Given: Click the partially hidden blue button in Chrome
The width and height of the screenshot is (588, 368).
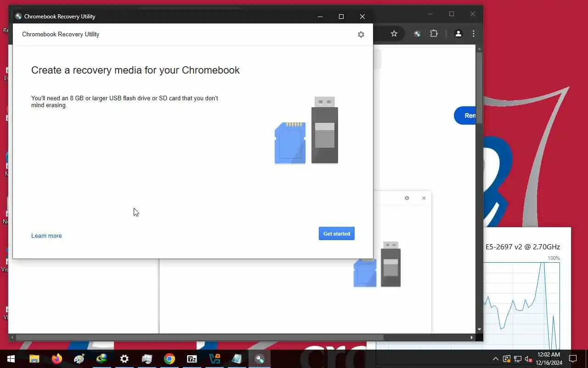Looking at the screenshot, I should 465,115.
